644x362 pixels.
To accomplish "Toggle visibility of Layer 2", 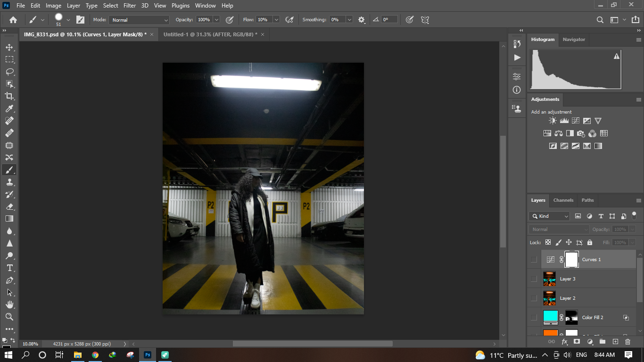I will 534,298.
